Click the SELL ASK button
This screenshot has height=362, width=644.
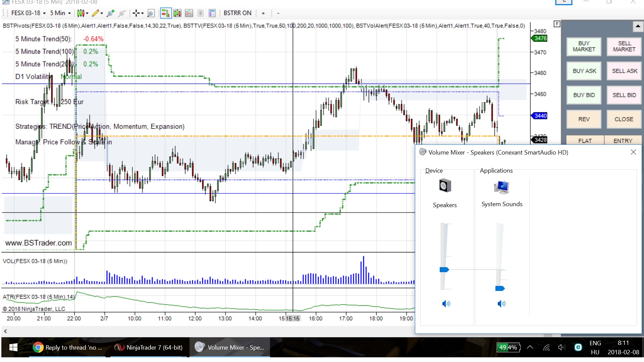624,71
